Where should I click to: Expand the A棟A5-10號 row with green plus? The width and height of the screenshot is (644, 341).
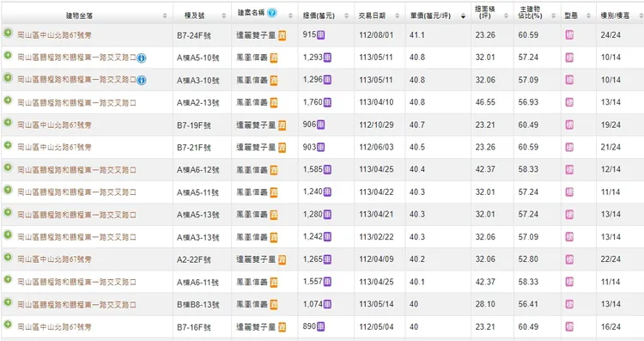pyautogui.click(x=8, y=55)
